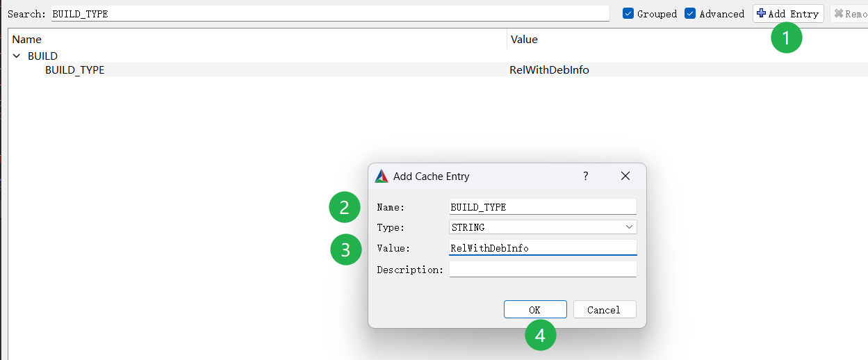The width and height of the screenshot is (868, 360).
Task: Click the Remove Entry button
Action: [849, 14]
